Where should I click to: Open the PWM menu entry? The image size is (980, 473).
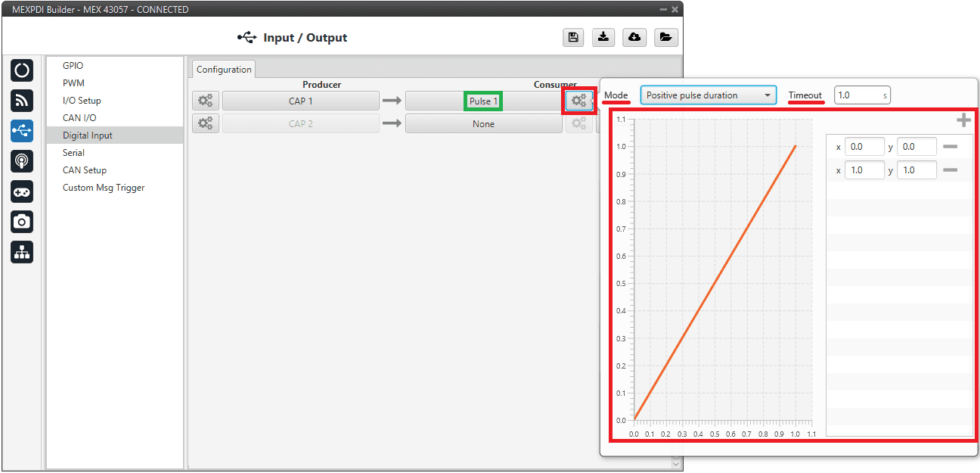(x=73, y=83)
